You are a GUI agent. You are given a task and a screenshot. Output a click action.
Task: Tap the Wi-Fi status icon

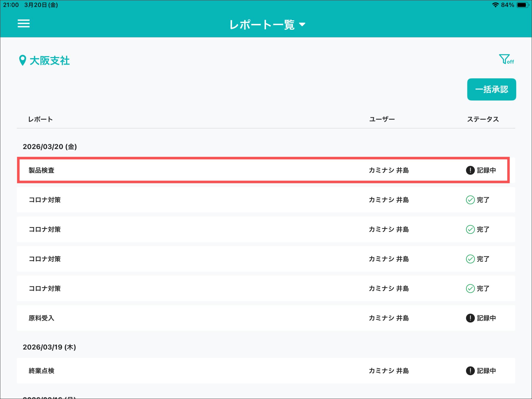(x=495, y=5)
